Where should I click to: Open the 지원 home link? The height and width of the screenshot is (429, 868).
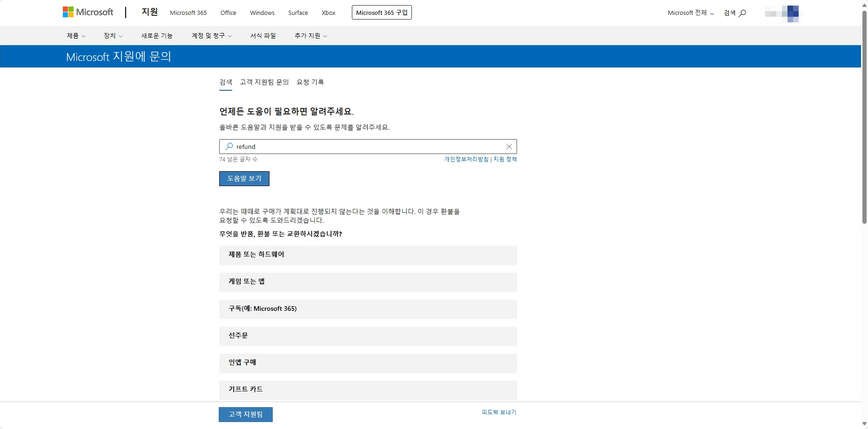pyautogui.click(x=150, y=12)
